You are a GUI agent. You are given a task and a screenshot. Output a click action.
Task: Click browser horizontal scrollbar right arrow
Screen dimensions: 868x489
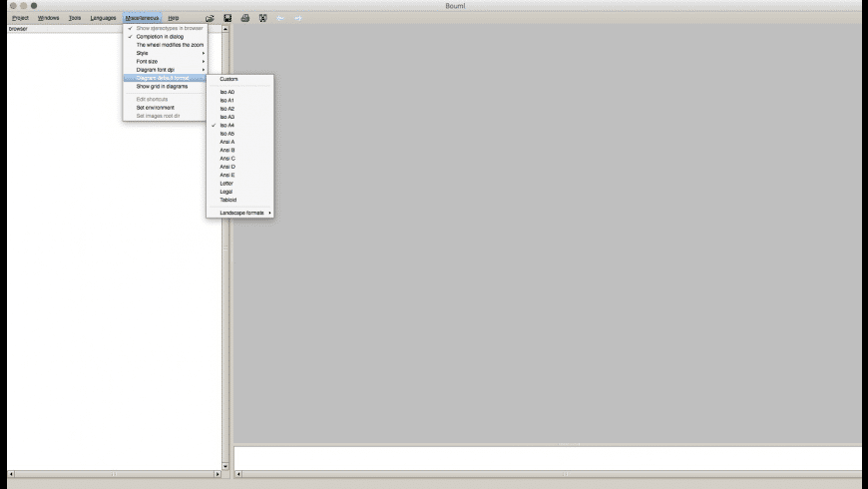point(217,474)
